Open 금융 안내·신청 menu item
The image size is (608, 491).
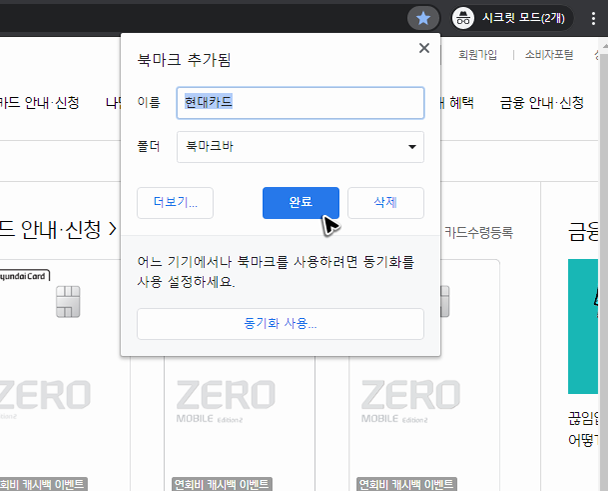pos(542,103)
